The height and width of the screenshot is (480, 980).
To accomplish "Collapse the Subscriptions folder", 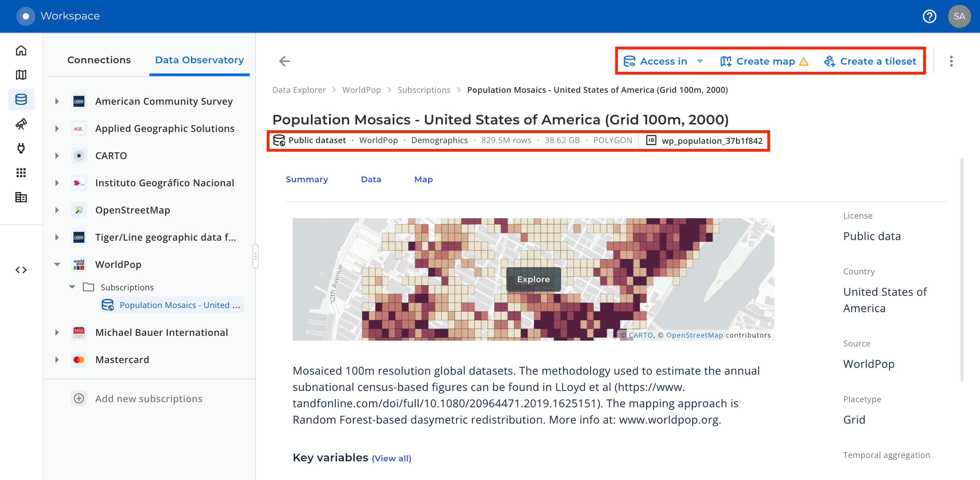I will (72, 287).
